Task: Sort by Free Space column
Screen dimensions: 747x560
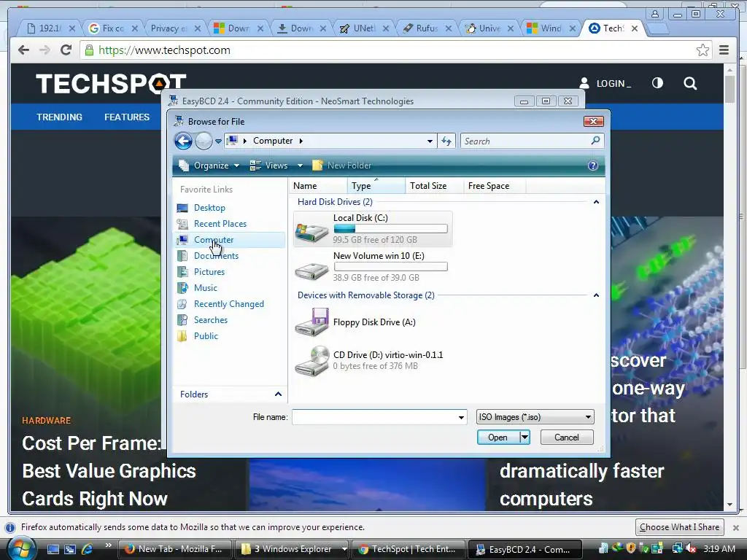Action: [x=494, y=186]
